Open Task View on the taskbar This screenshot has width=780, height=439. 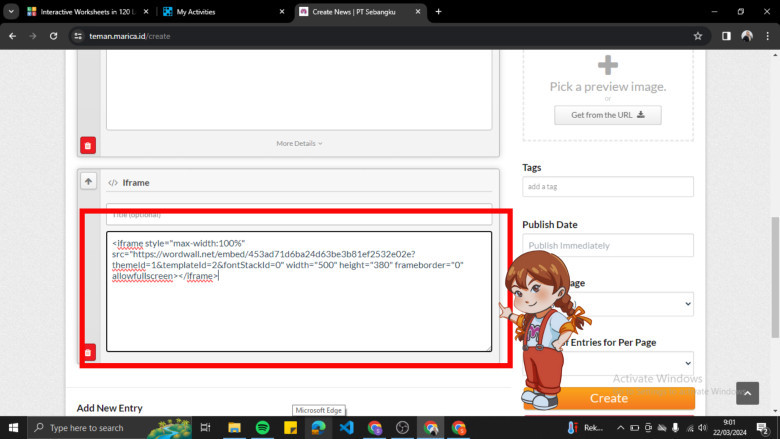pos(205,428)
